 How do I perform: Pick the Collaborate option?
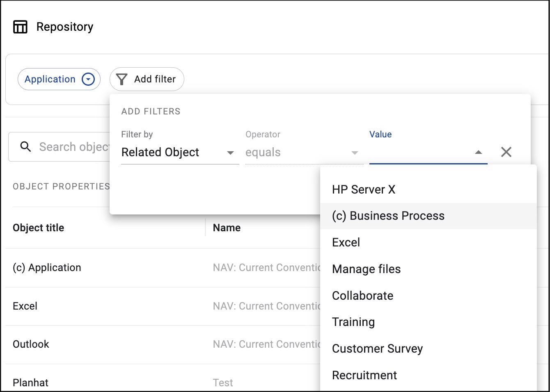tap(428, 296)
